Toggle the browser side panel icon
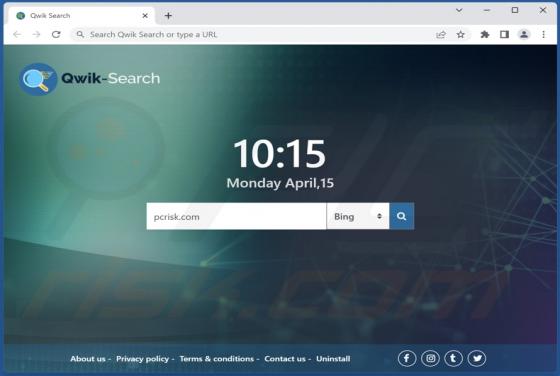Viewport: 560px width, 376px height. point(504,35)
